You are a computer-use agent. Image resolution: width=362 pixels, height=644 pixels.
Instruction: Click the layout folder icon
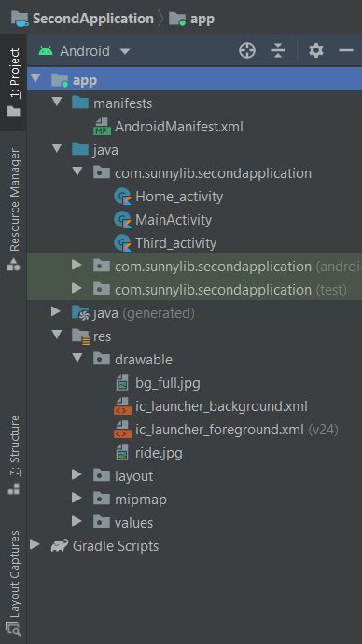101,475
